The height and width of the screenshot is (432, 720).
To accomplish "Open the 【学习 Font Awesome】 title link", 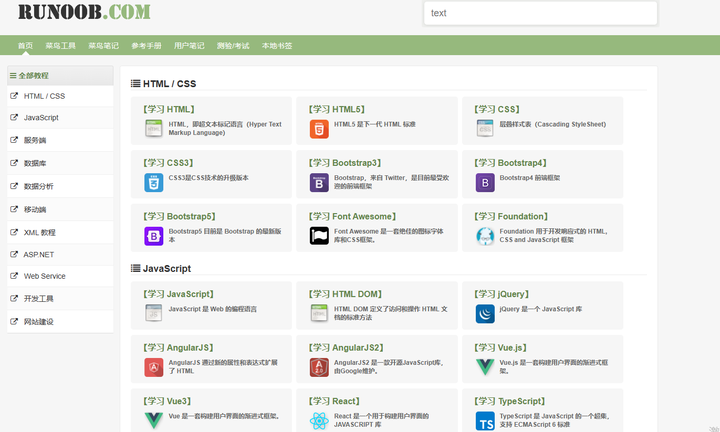I will click(x=352, y=216).
